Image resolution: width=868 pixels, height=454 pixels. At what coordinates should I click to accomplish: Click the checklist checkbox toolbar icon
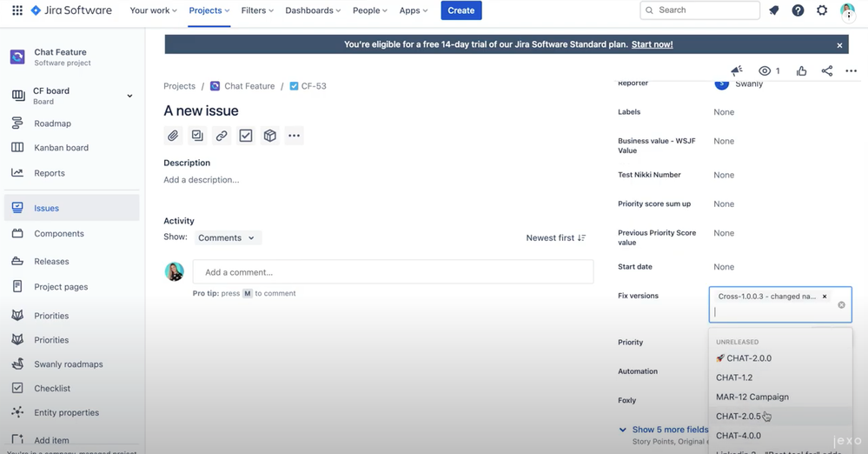tap(246, 136)
